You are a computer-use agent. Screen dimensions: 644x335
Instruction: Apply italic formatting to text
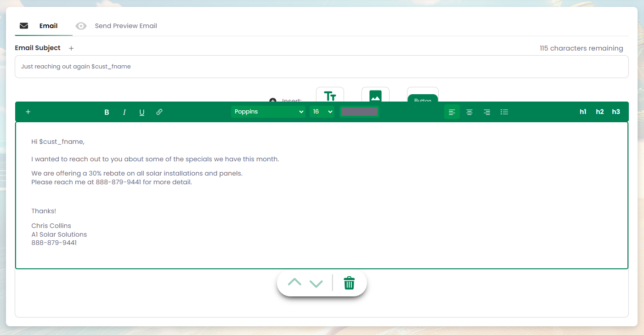pos(124,112)
